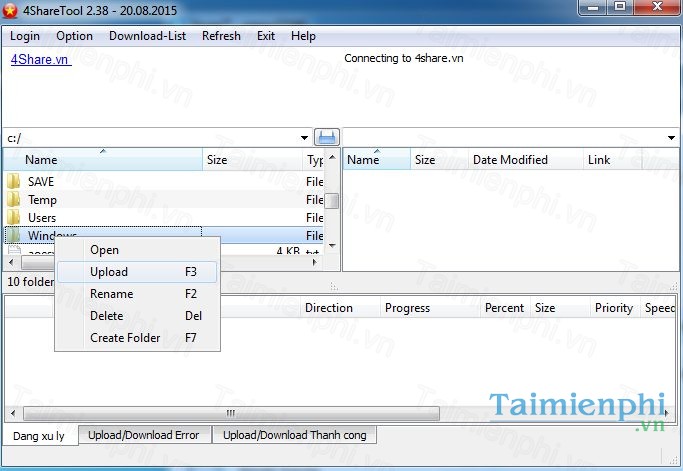Image resolution: width=683 pixels, height=471 pixels.
Task: Click local list horizontal scroll left arrow
Action: [11, 262]
